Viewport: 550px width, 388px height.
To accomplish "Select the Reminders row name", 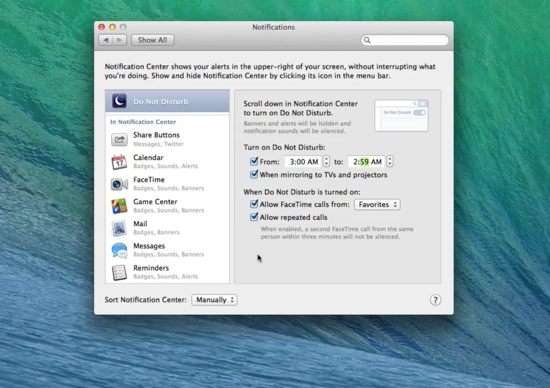I will 151,268.
